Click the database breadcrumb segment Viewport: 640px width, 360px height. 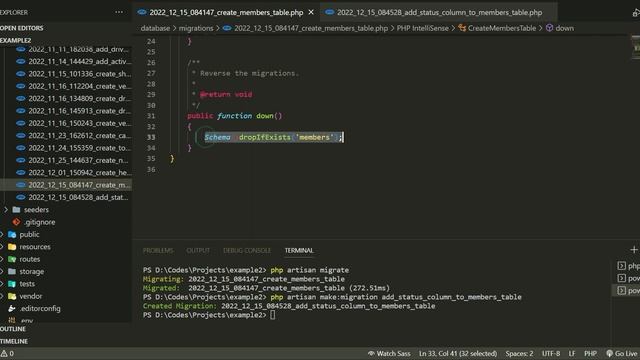tap(155, 28)
